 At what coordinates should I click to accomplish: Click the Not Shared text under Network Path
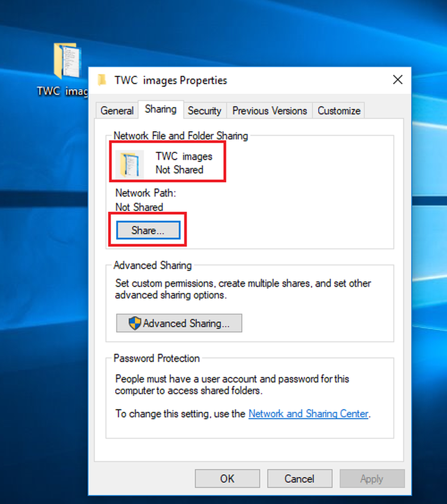coord(139,207)
